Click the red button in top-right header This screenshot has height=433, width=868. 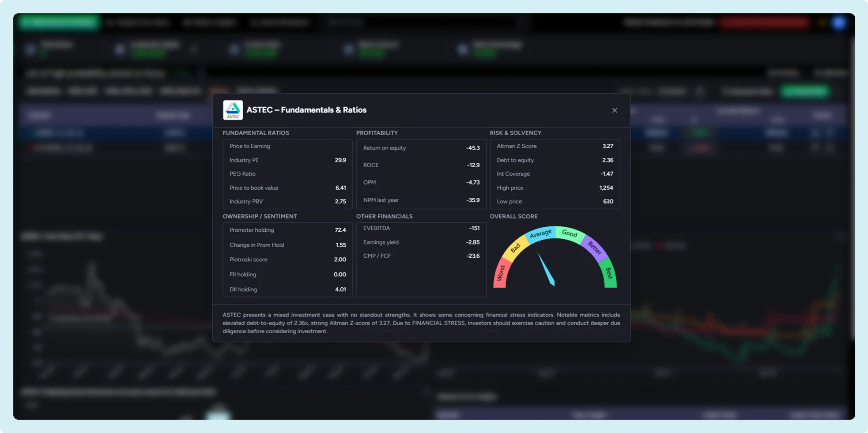click(x=765, y=23)
